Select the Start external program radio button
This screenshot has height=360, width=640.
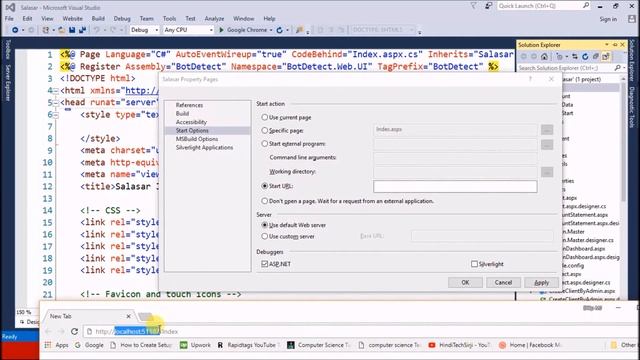(x=264, y=144)
